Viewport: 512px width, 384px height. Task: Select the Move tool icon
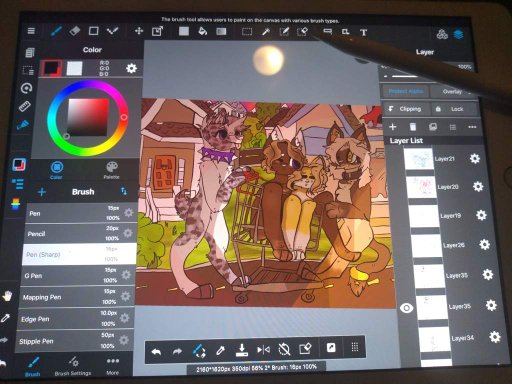[139, 31]
